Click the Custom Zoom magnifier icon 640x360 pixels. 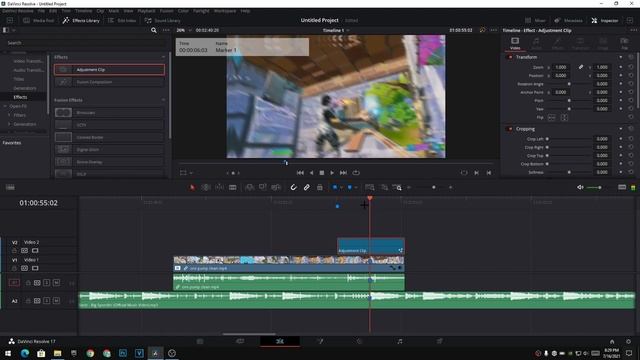pyautogui.click(x=397, y=187)
